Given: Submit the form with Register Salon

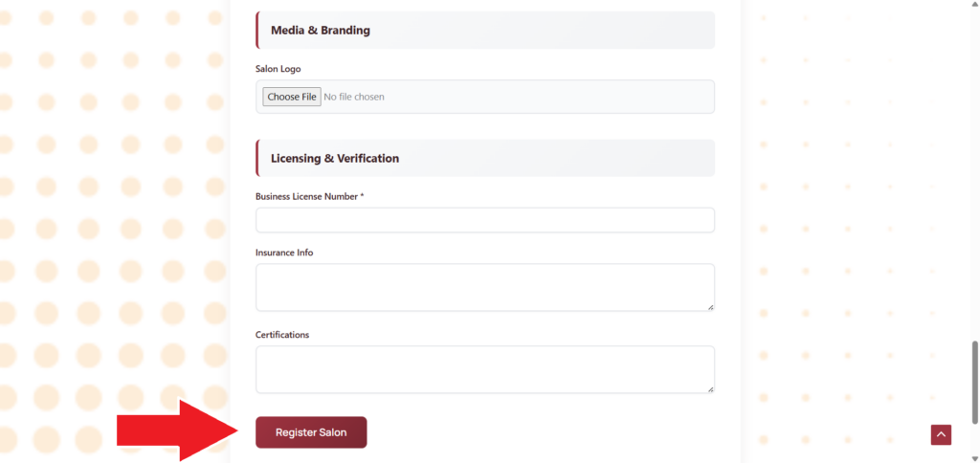Looking at the screenshot, I should [311, 432].
